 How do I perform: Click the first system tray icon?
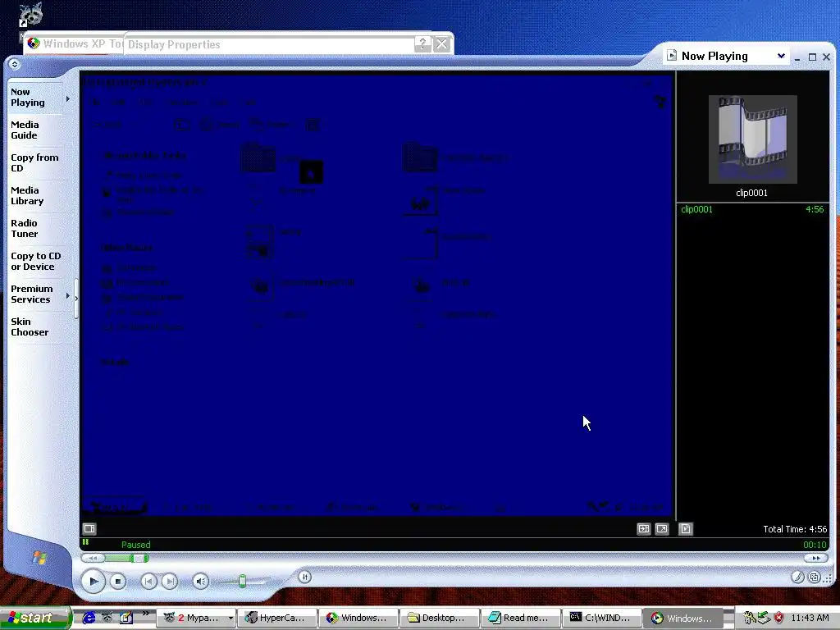click(x=750, y=618)
